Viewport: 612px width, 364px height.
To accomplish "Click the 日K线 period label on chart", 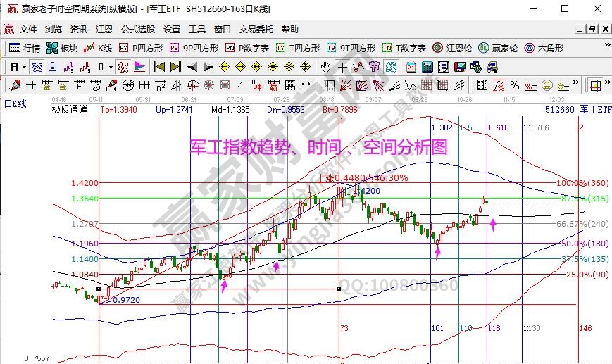I will [15, 103].
